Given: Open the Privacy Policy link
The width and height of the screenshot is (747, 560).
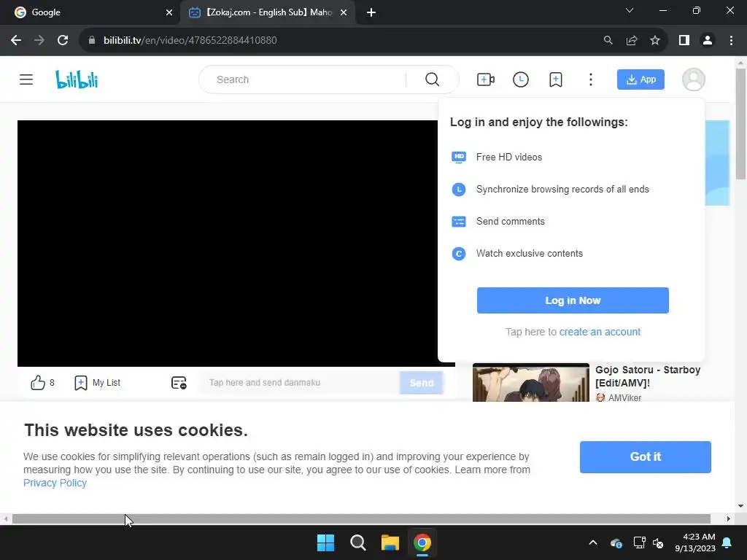Looking at the screenshot, I should pyautogui.click(x=55, y=483).
